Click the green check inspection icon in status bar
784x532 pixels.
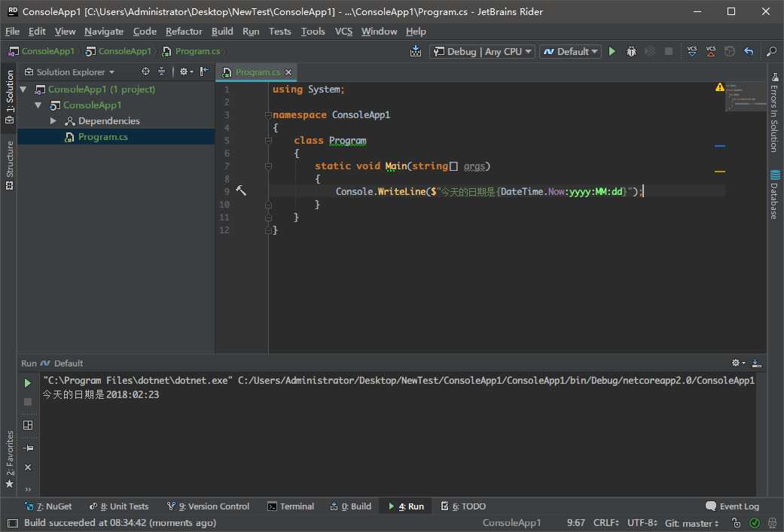[x=755, y=523]
